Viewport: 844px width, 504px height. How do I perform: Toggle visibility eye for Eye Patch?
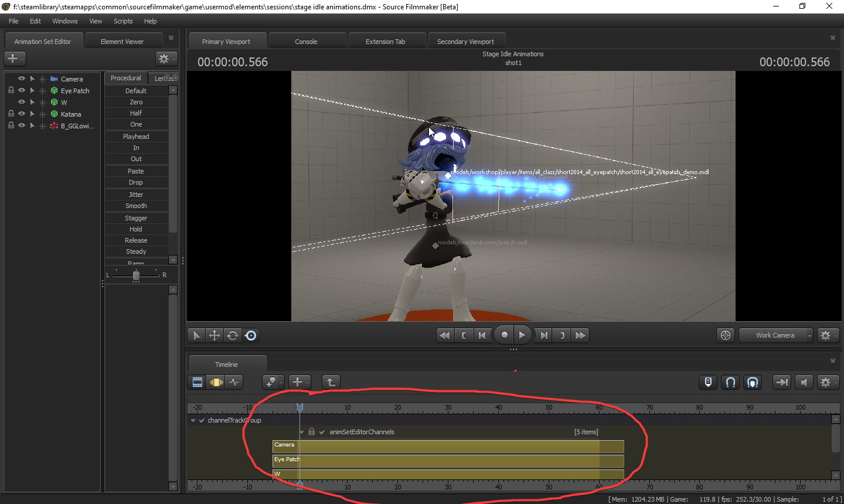click(22, 90)
